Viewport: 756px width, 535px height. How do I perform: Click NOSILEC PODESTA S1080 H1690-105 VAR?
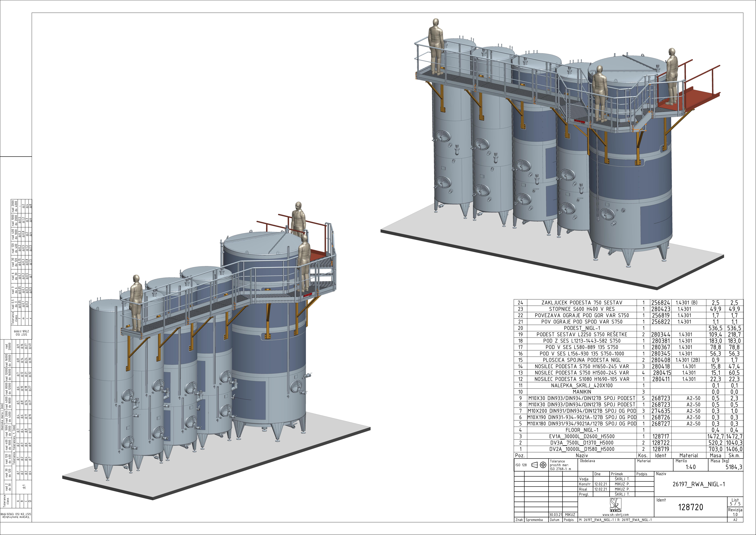pyautogui.click(x=582, y=379)
